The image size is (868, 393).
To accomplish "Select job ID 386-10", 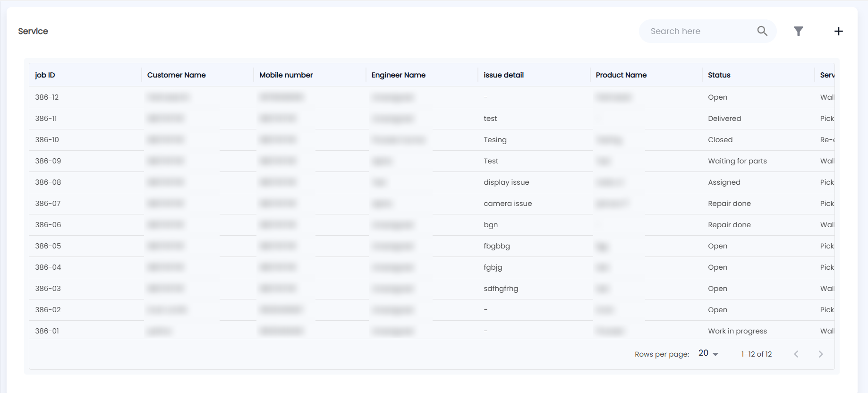I will click(x=47, y=140).
